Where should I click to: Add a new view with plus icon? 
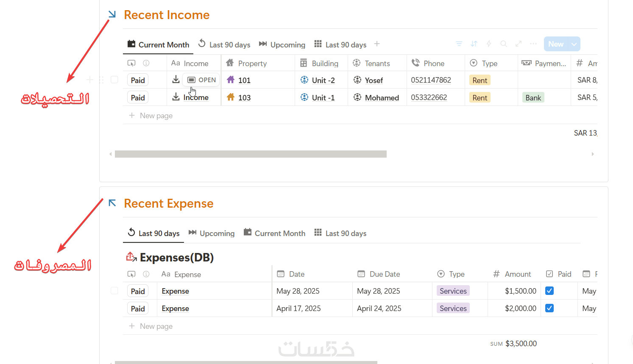coord(377,44)
